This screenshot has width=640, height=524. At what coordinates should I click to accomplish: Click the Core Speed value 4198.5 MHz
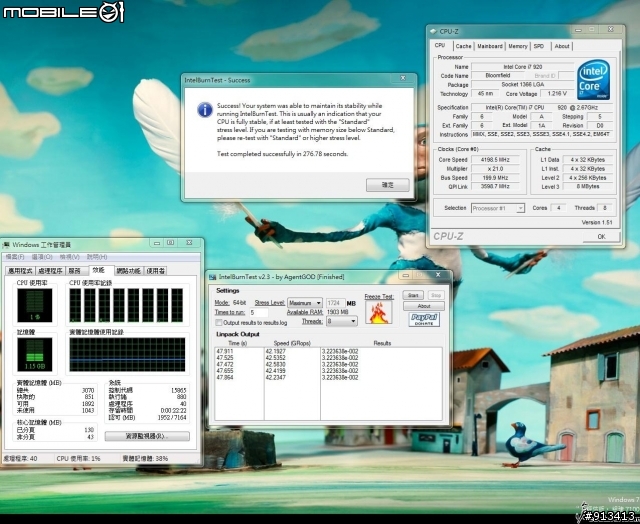click(495, 160)
